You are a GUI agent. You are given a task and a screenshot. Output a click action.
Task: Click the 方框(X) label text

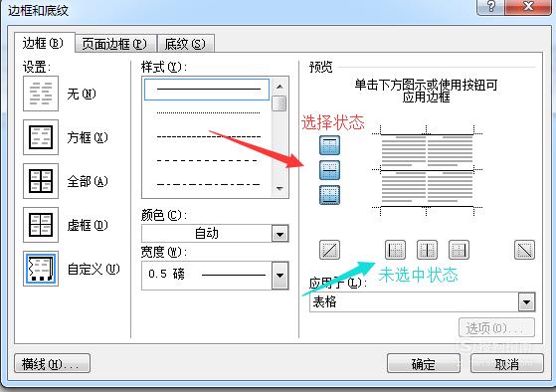(88, 137)
